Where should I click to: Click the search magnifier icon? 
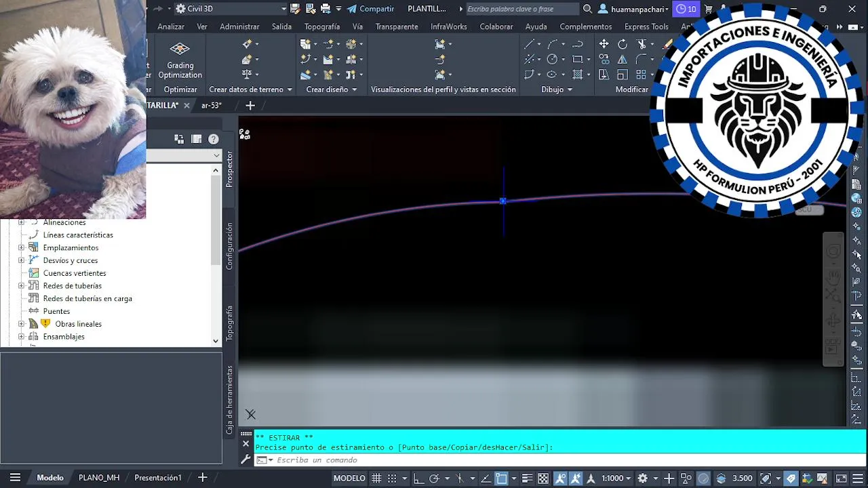(587, 9)
